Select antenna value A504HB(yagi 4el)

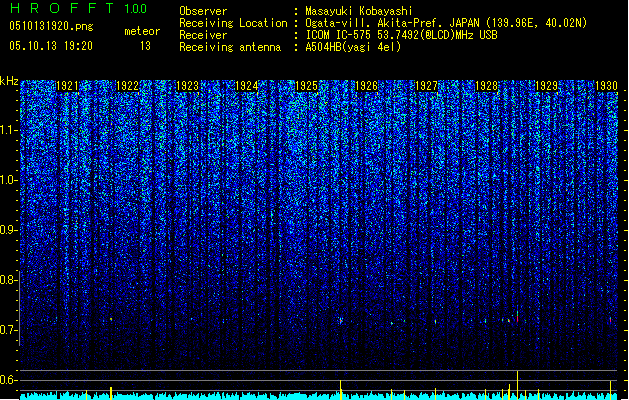click(353, 47)
